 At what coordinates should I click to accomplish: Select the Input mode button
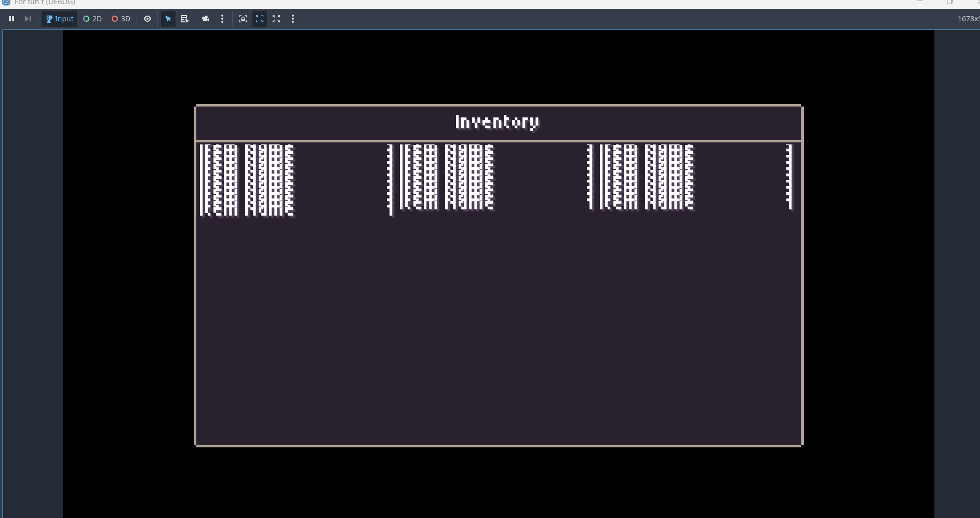pyautogui.click(x=59, y=19)
